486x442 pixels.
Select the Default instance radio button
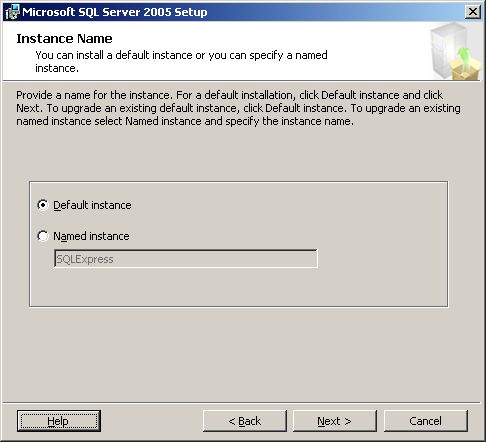pyautogui.click(x=43, y=205)
